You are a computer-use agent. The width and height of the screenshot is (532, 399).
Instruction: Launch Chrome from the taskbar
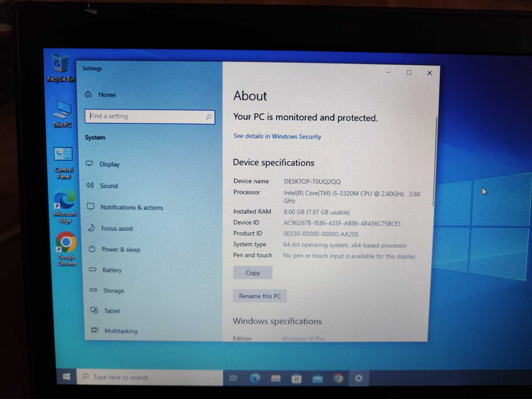[338, 378]
